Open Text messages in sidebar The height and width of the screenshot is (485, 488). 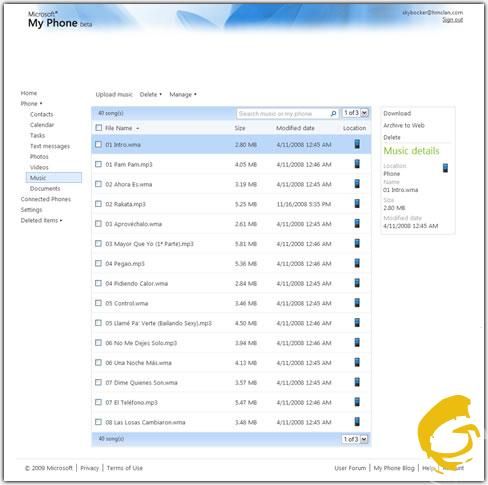point(50,146)
